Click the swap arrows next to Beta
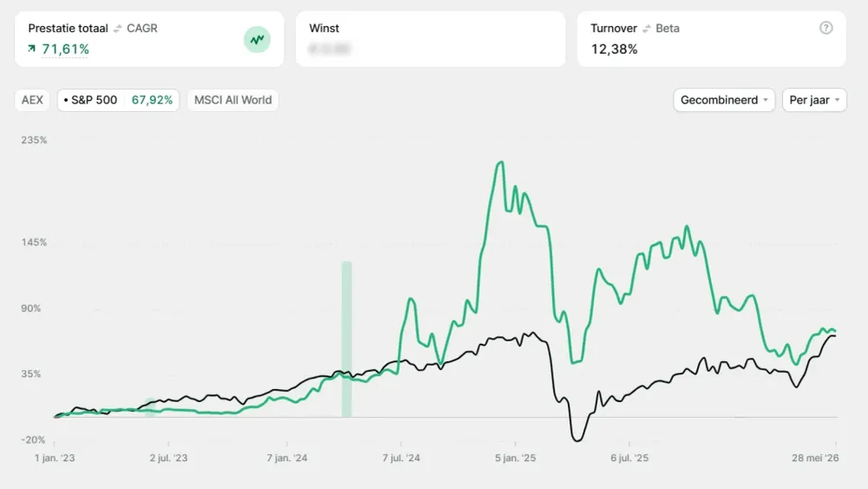 pos(647,29)
